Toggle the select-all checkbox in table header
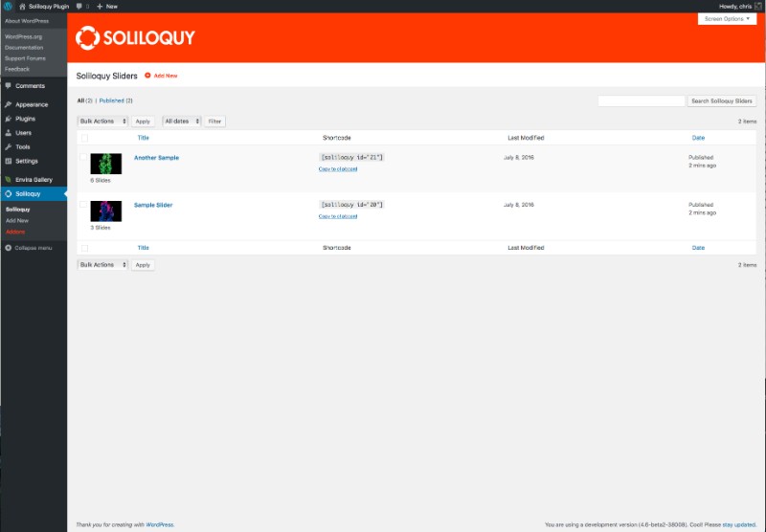This screenshot has height=532, width=766. tap(85, 138)
